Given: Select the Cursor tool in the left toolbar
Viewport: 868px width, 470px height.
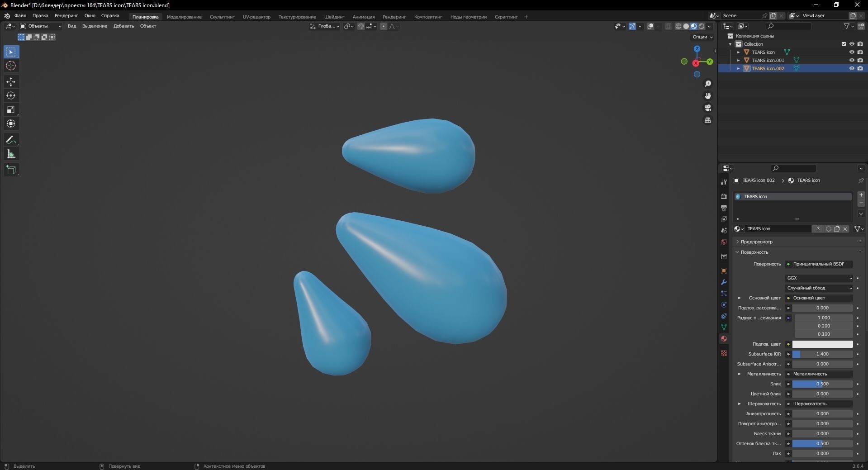Looking at the screenshot, I should [11, 66].
